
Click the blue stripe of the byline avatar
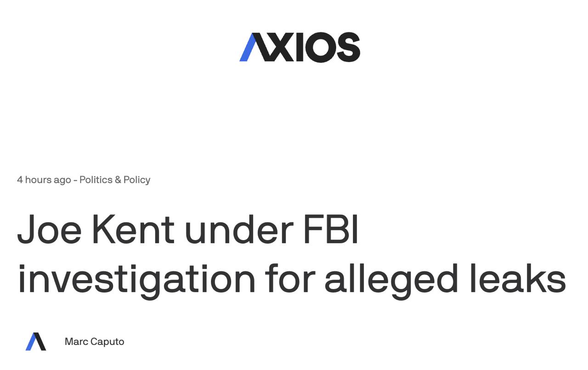click(x=31, y=342)
